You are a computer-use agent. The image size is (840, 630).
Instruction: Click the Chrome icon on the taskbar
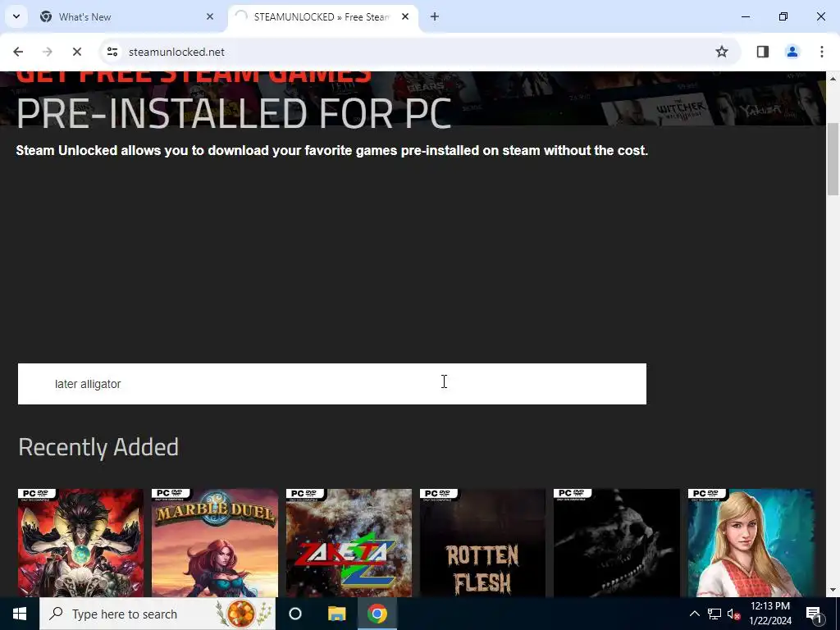click(x=377, y=614)
